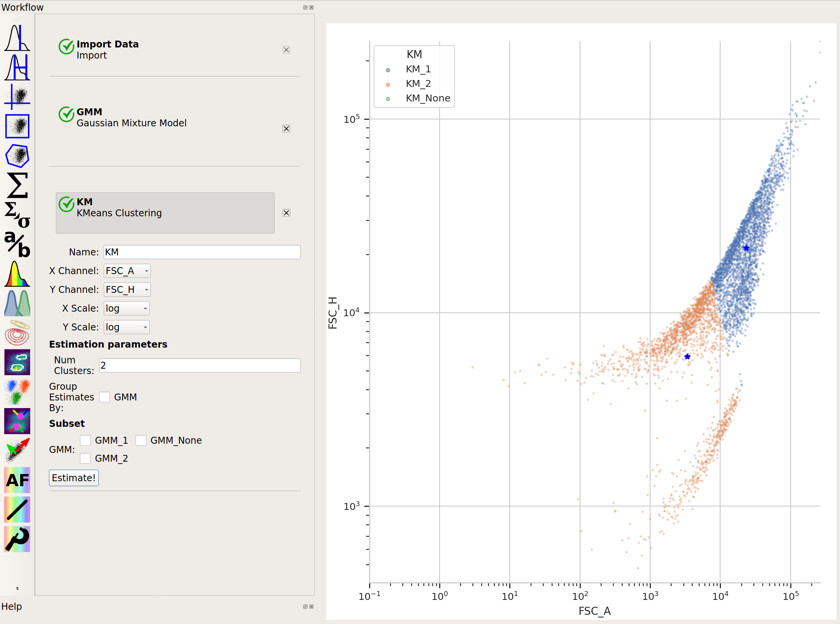The width and height of the screenshot is (840, 624).
Task: Expand the Y Channel FSC_H dropdown
Action: point(127,289)
